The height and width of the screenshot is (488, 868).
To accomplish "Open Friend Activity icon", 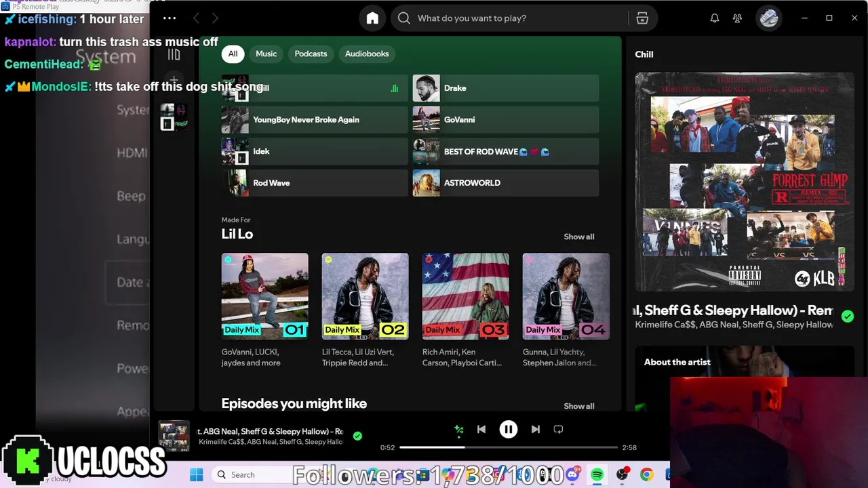I will 737,18.
